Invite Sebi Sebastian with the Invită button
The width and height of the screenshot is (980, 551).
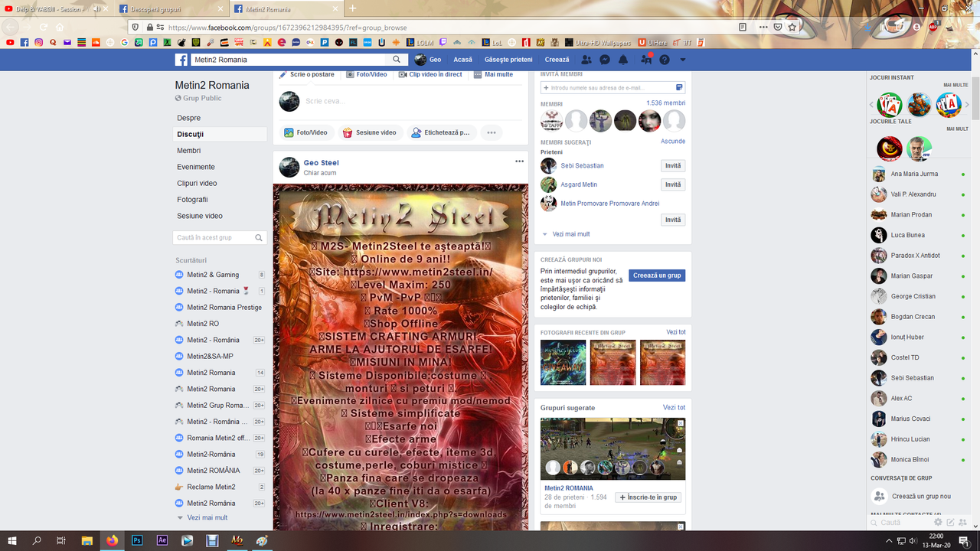coord(673,166)
